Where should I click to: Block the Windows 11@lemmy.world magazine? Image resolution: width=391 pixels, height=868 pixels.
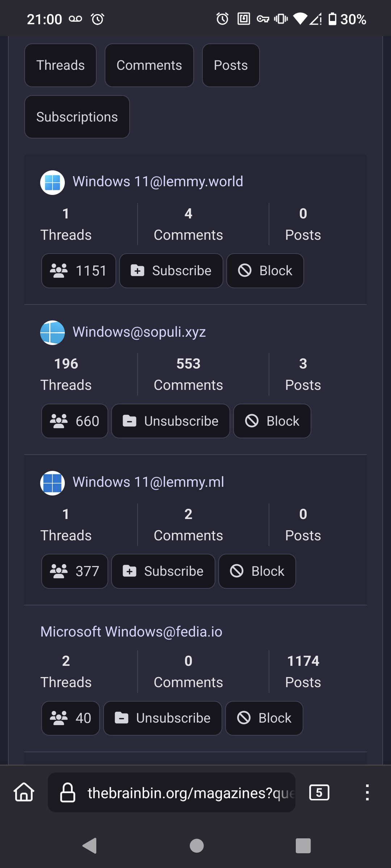tap(265, 271)
